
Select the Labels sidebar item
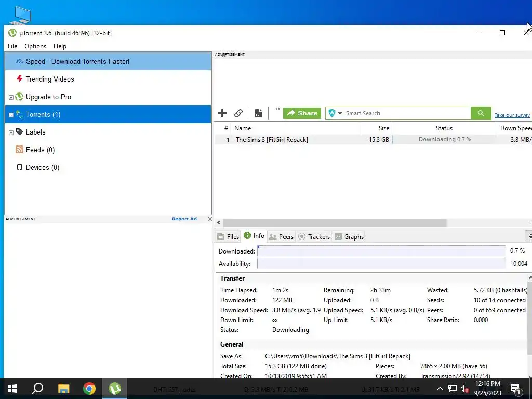tap(108, 132)
